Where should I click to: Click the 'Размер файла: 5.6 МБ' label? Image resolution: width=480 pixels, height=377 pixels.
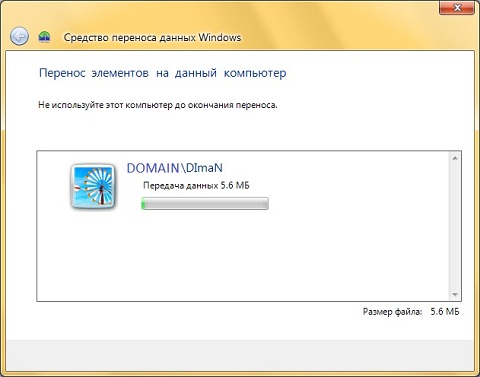coord(411,312)
